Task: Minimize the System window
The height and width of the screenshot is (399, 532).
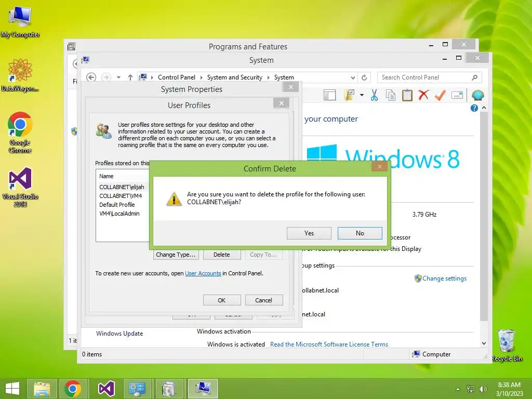Action: point(445,59)
